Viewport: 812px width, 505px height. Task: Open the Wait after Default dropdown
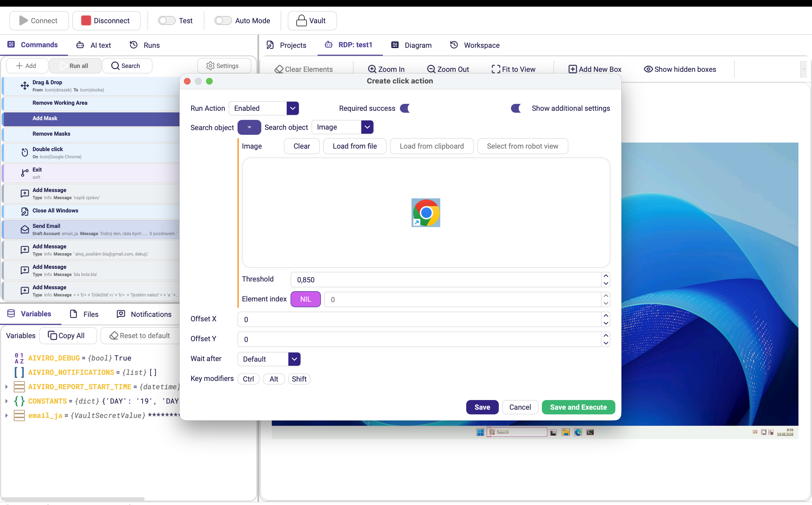[269, 359]
